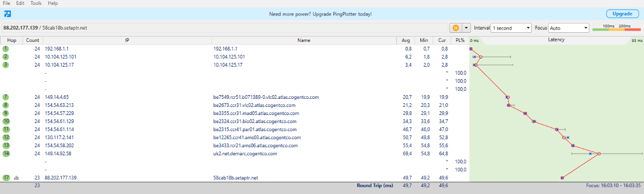Click the Upgrade button
Image resolution: width=644 pixels, height=194 pixels.
coord(622,13)
